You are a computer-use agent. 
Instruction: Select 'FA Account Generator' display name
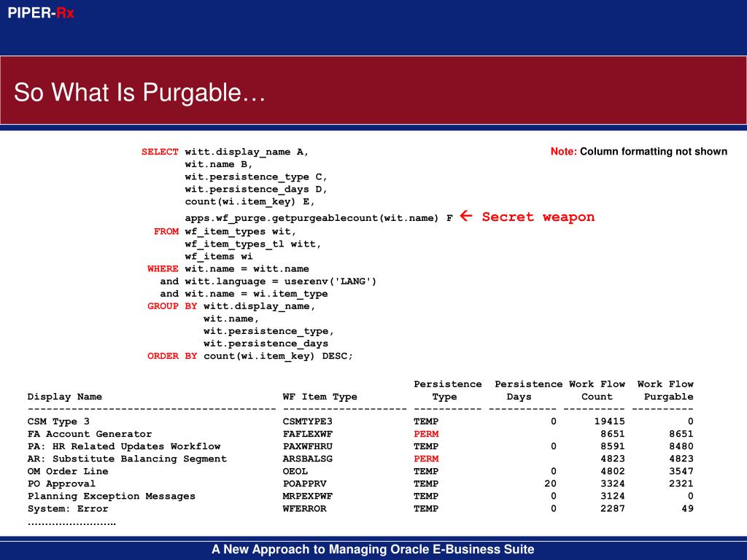tap(90, 434)
